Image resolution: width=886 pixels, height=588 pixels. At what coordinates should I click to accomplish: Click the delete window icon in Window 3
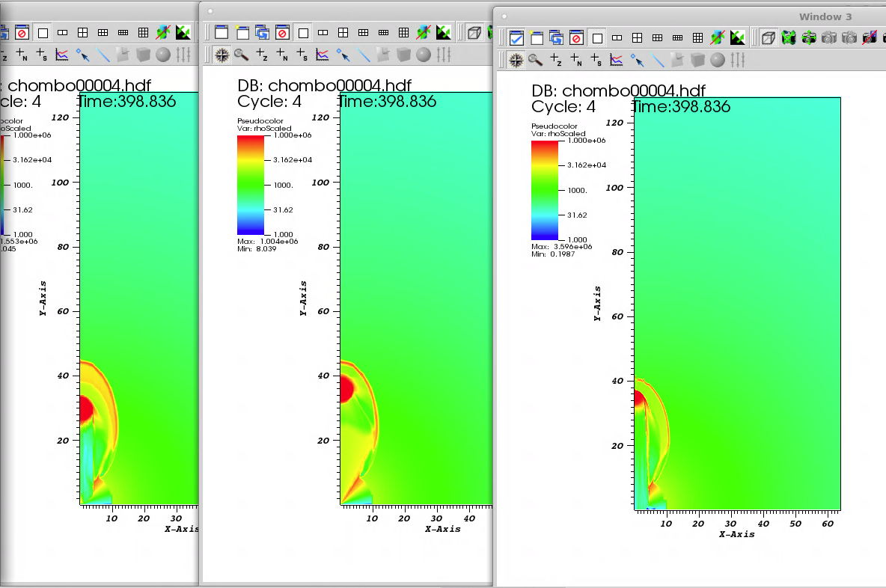coord(576,37)
